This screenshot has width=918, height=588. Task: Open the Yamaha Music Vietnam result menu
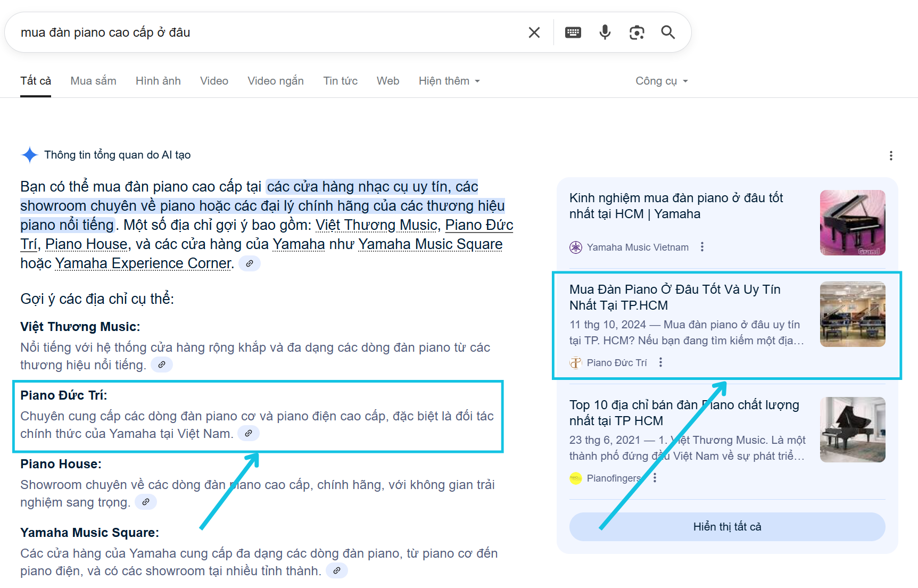tap(702, 246)
